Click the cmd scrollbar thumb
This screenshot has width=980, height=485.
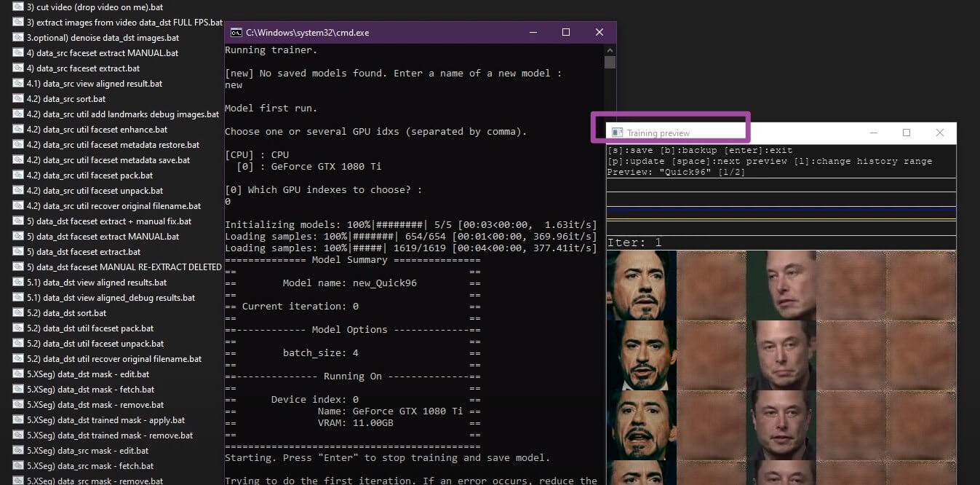click(x=610, y=62)
